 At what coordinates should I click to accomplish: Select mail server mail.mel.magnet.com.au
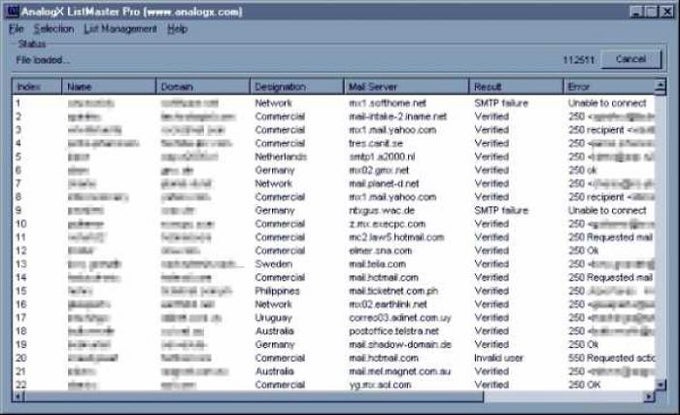(399, 372)
